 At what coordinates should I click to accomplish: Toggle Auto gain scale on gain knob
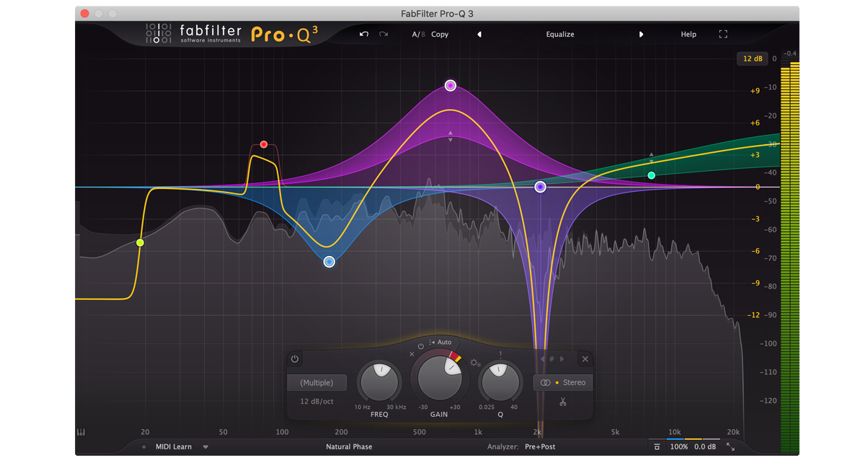tap(440, 342)
